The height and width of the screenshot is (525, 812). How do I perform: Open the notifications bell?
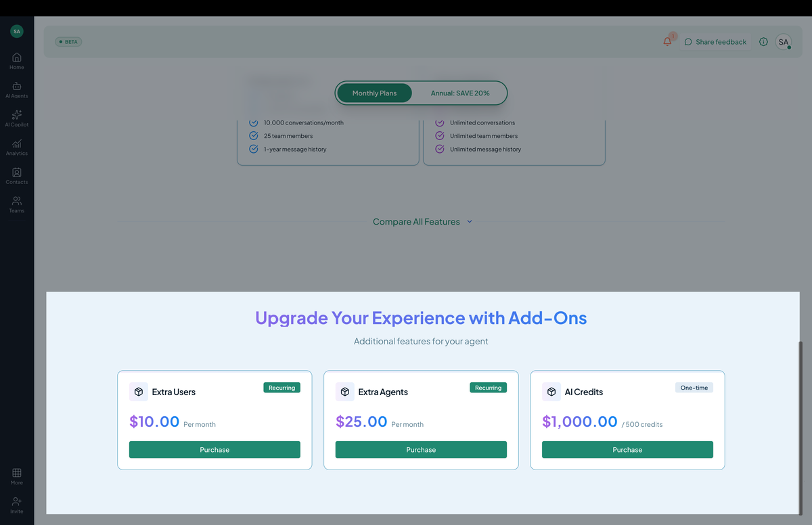[x=668, y=41]
